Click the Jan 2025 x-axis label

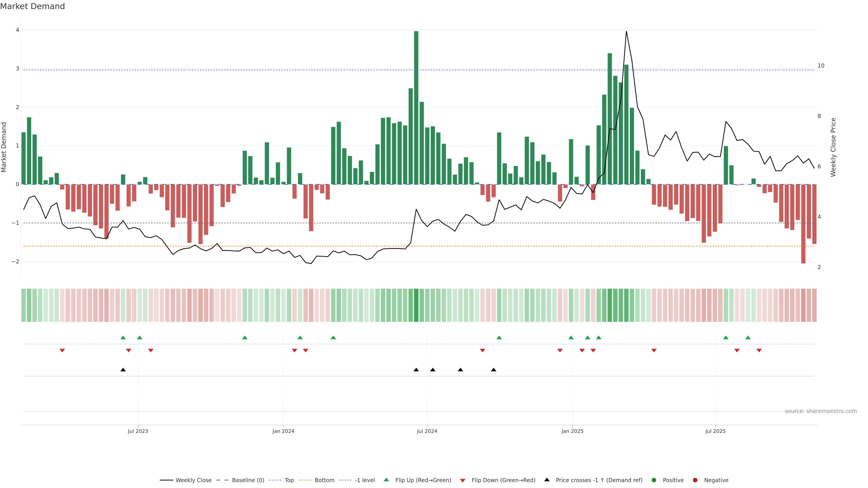tap(572, 431)
